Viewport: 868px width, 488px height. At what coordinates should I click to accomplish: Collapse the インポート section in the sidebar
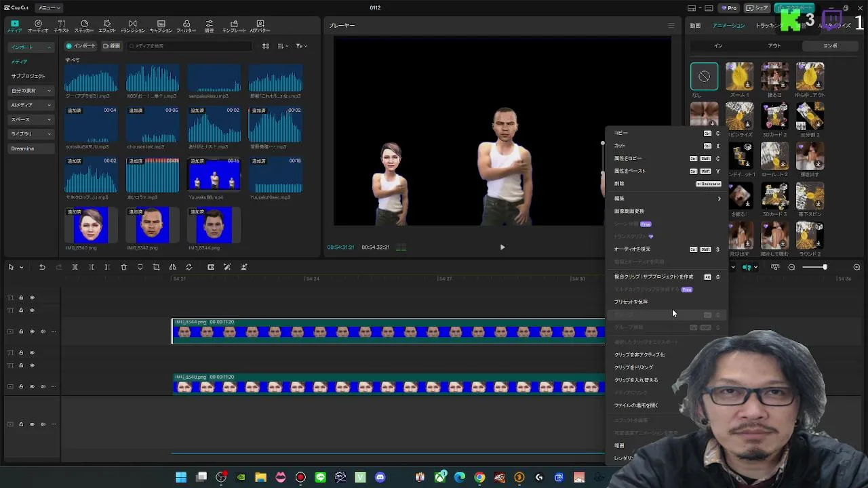pos(31,47)
